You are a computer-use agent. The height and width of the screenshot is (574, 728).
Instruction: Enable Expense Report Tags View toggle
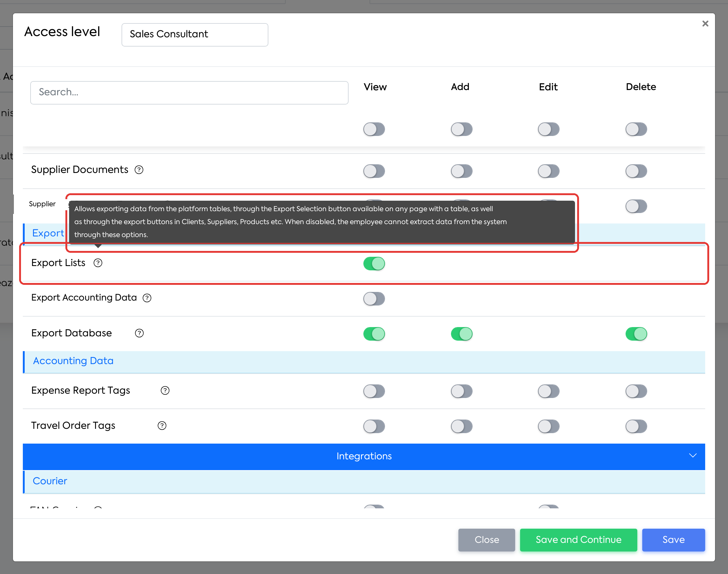374,391
